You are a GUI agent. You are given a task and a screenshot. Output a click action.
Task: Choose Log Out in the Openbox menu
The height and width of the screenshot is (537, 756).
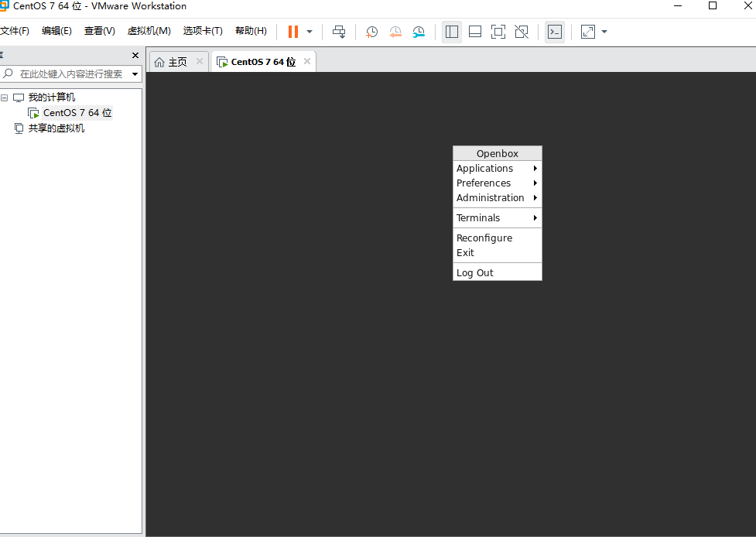(497, 273)
